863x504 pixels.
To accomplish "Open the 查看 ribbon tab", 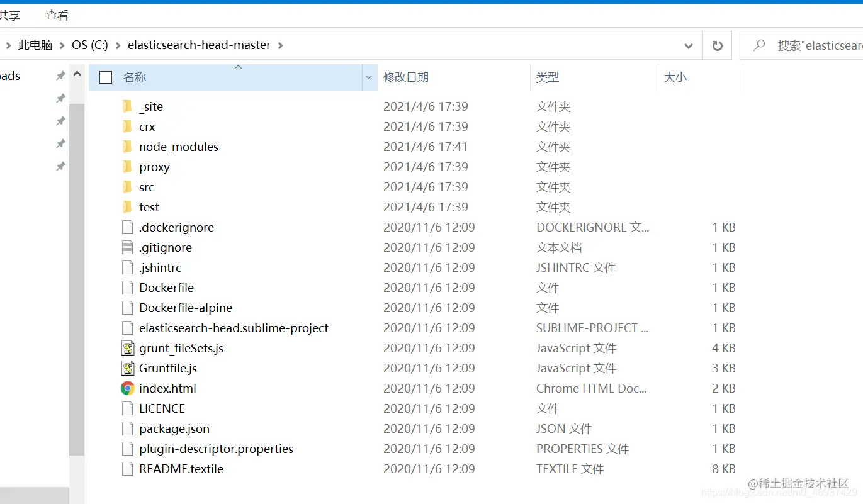I will (57, 15).
